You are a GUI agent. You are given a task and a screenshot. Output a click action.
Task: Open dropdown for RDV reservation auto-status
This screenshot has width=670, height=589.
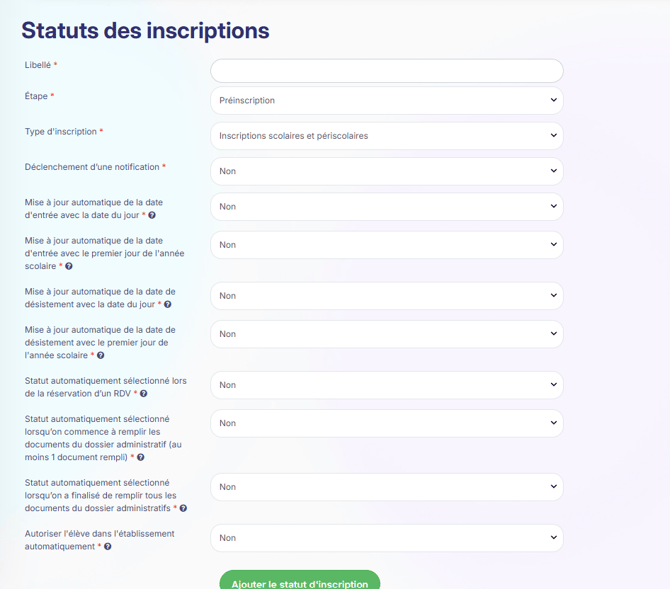click(x=386, y=385)
